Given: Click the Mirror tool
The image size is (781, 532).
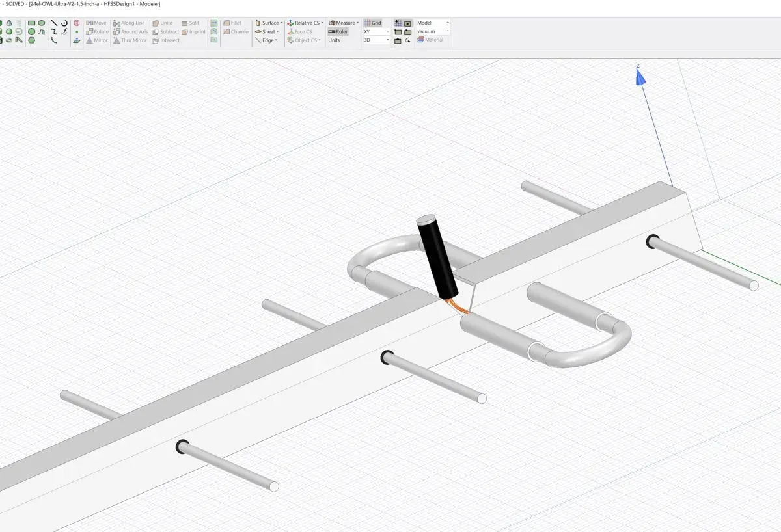Looking at the screenshot, I should (97, 40).
